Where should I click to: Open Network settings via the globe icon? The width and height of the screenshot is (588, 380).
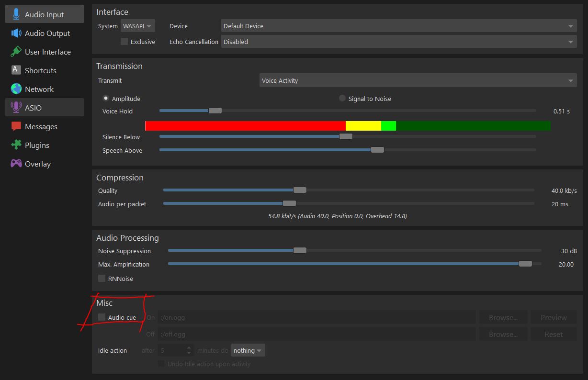point(16,89)
